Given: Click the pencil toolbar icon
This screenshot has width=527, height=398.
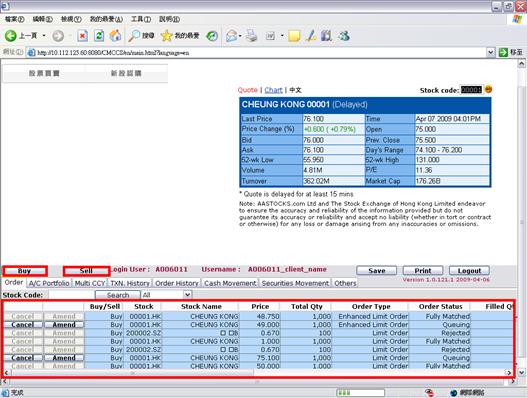Looking at the screenshot, I should (311, 36).
